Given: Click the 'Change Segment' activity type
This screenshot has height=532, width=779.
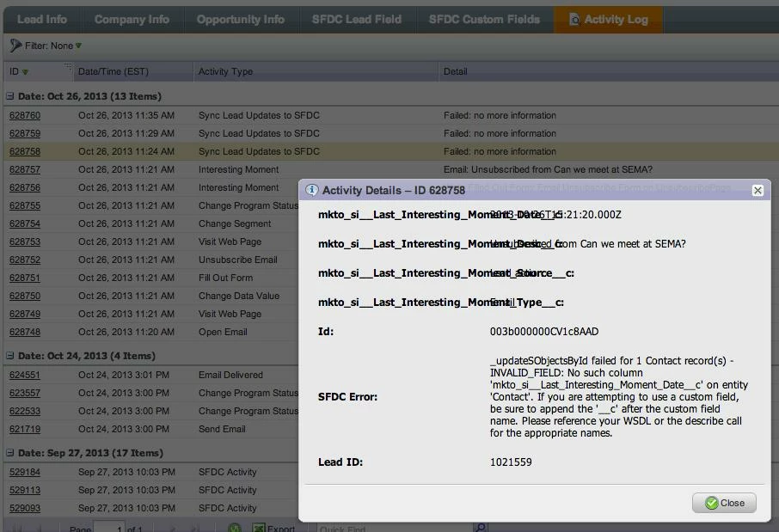Looking at the screenshot, I should pos(235,223).
